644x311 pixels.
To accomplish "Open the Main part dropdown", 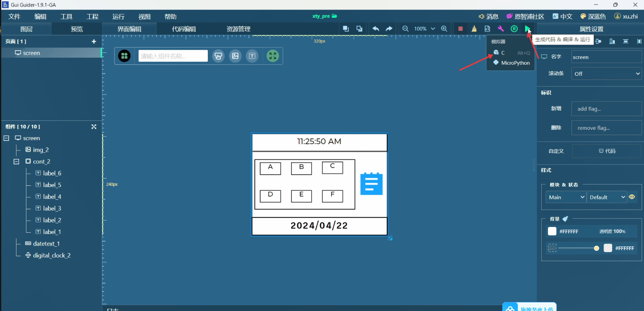I will [x=566, y=197].
